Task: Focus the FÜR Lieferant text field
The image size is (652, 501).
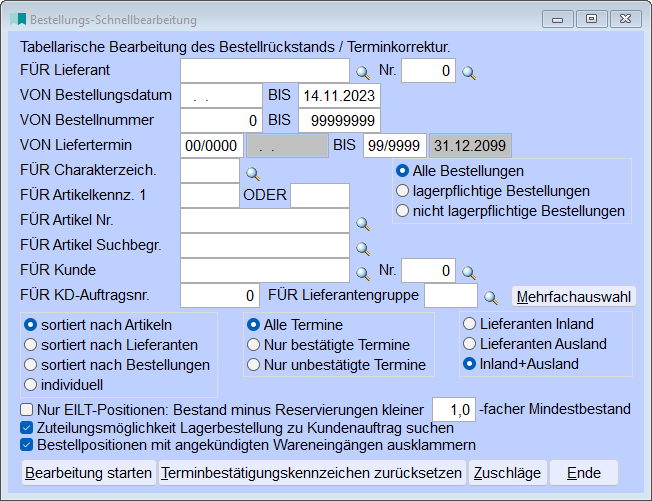Action: click(265, 71)
